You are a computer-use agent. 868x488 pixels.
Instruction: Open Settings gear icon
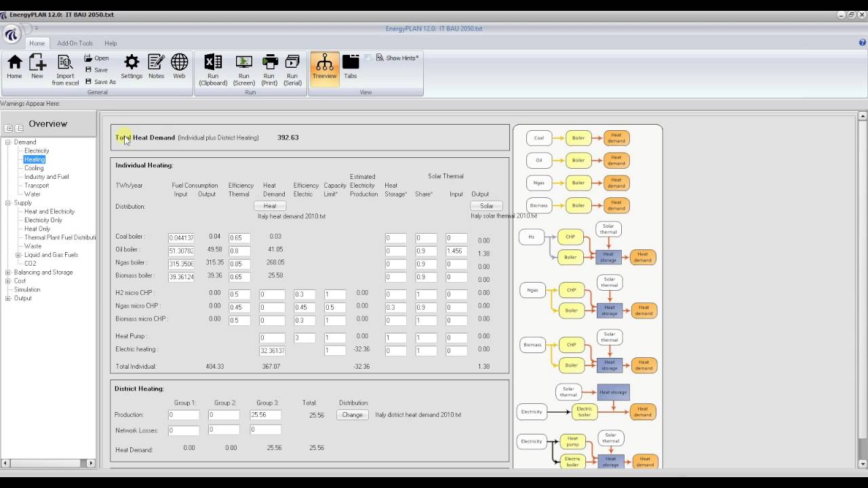(132, 66)
